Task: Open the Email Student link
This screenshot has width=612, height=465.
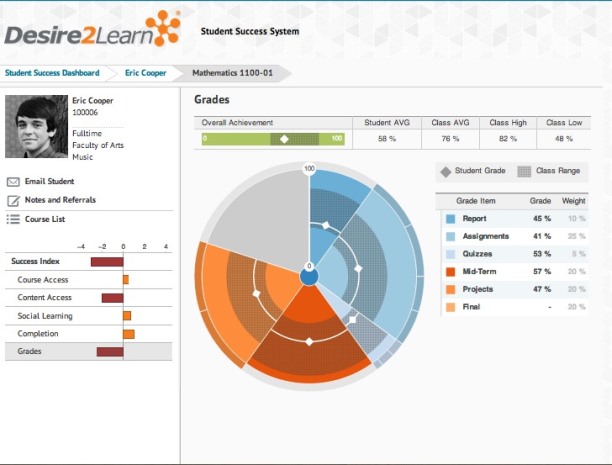Action: 49,182
